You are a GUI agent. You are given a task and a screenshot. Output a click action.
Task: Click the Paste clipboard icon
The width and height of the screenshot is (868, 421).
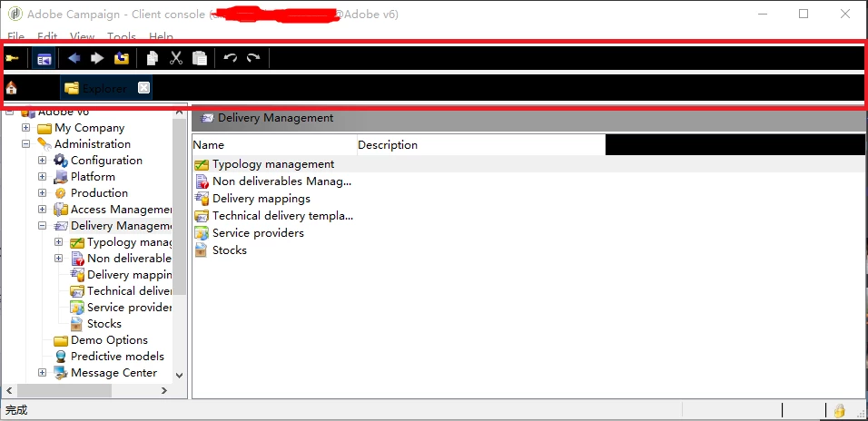coord(200,58)
